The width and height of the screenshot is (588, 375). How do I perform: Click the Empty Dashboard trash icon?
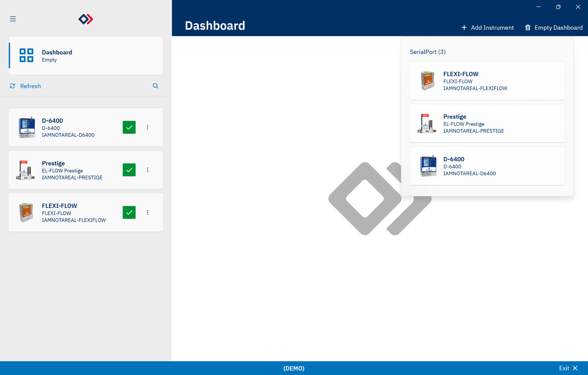528,28
